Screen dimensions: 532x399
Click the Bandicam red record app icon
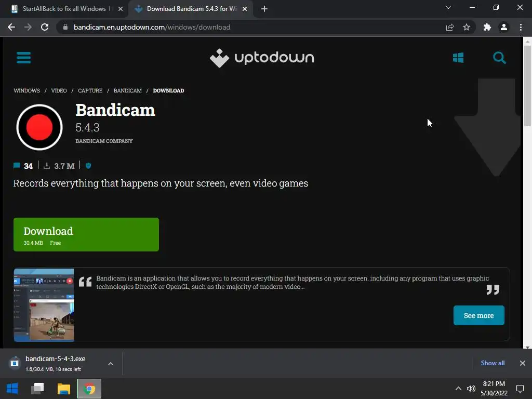[x=39, y=127]
